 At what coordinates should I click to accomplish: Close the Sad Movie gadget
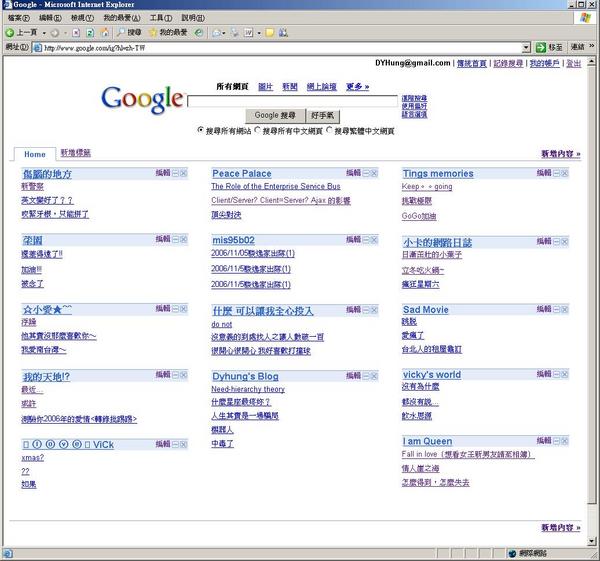click(565, 310)
